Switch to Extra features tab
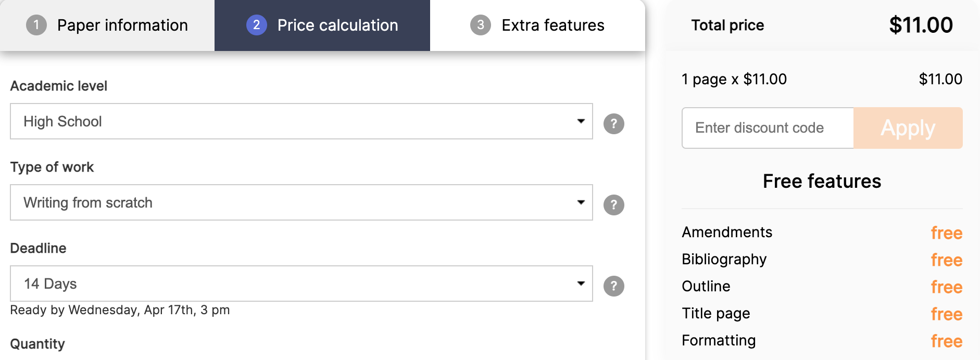The height and width of the screenshot is (360, 980). click(x=537, y=25)
